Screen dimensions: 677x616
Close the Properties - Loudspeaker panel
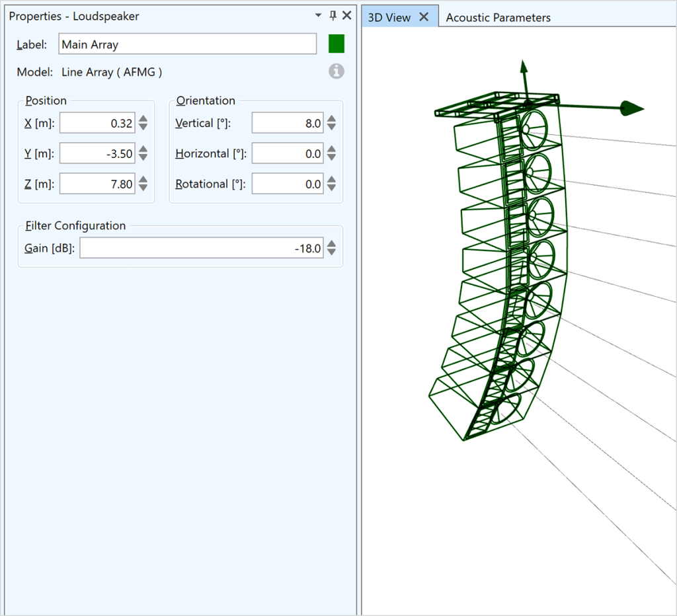pyautogui.click(x=346, y=15)
